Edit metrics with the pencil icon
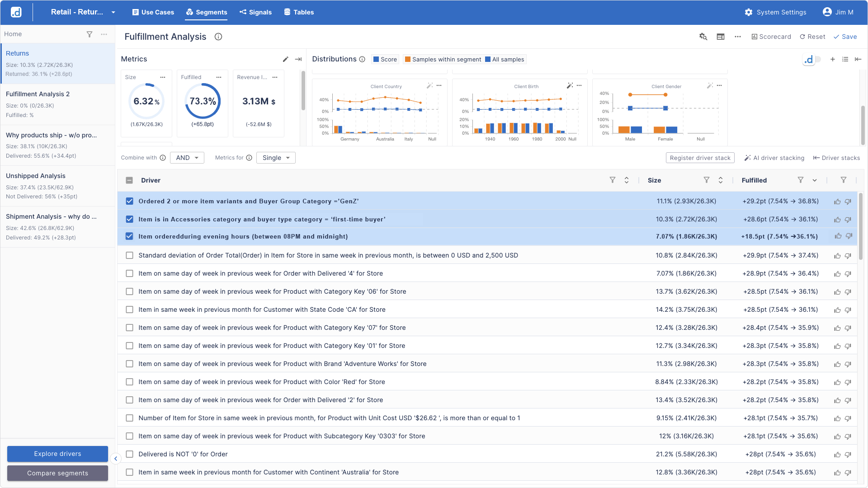The width and height of the screenshot is (868, 488). 285,59
